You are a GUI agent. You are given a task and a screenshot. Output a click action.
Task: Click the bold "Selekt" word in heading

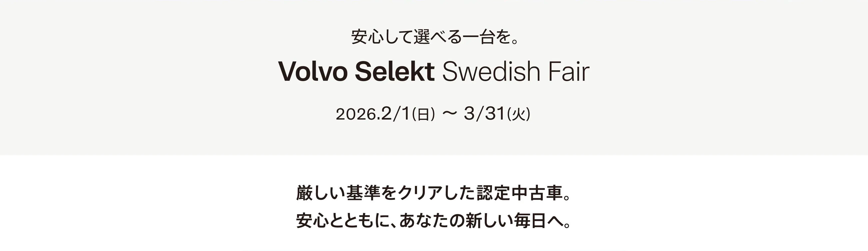coord(394,72)
